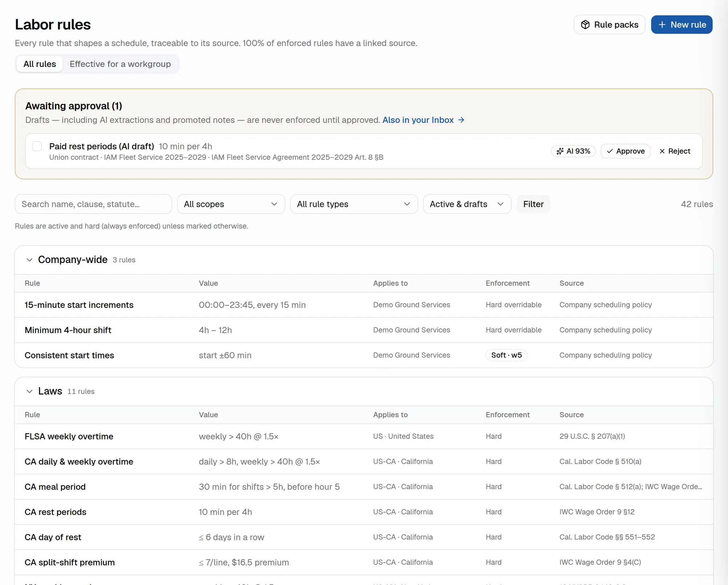The width and height of the screenshot is (728, 585).
Task: Click source 29 U.S.C. § 207(a)(1)
Action: tap(592, 436)
